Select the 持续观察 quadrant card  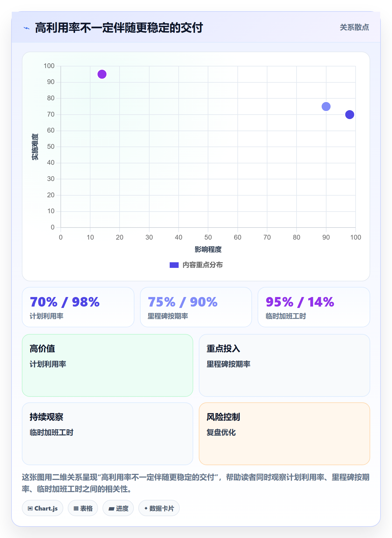coord(108,434)
